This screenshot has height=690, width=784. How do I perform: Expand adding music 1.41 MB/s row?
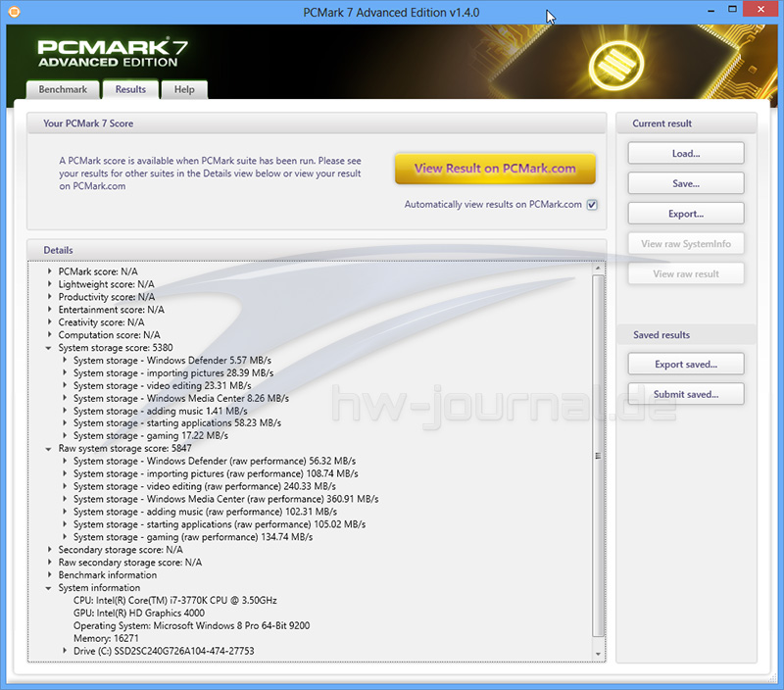65,411
